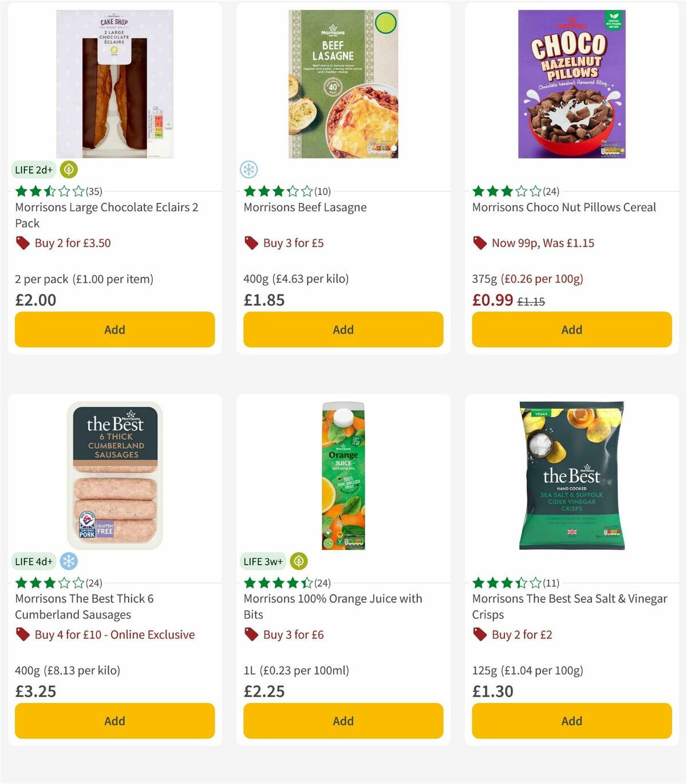Toggle the LIFE 4d+ badge on Cumberland Sausages
The width and height of the screenshot is (687, 784).
33,561
